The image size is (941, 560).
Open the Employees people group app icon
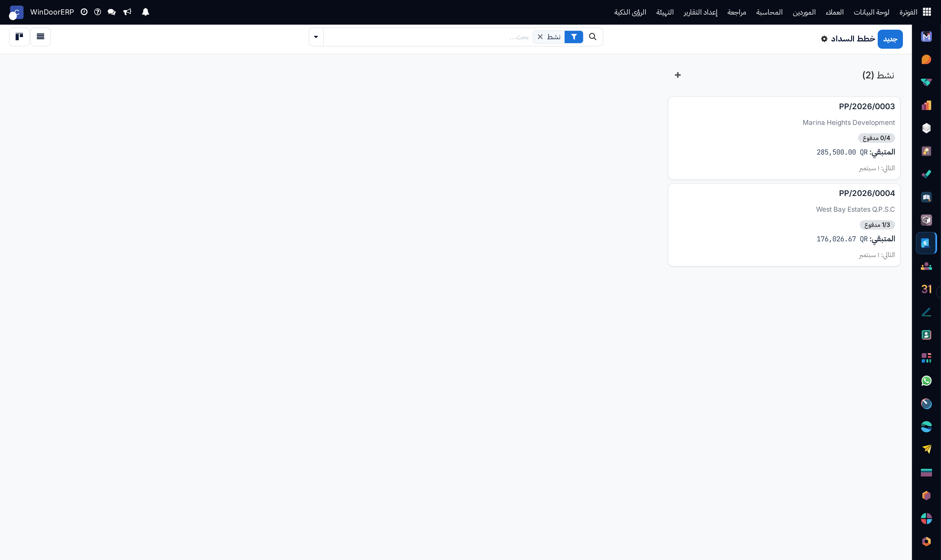tap(926, 266)
